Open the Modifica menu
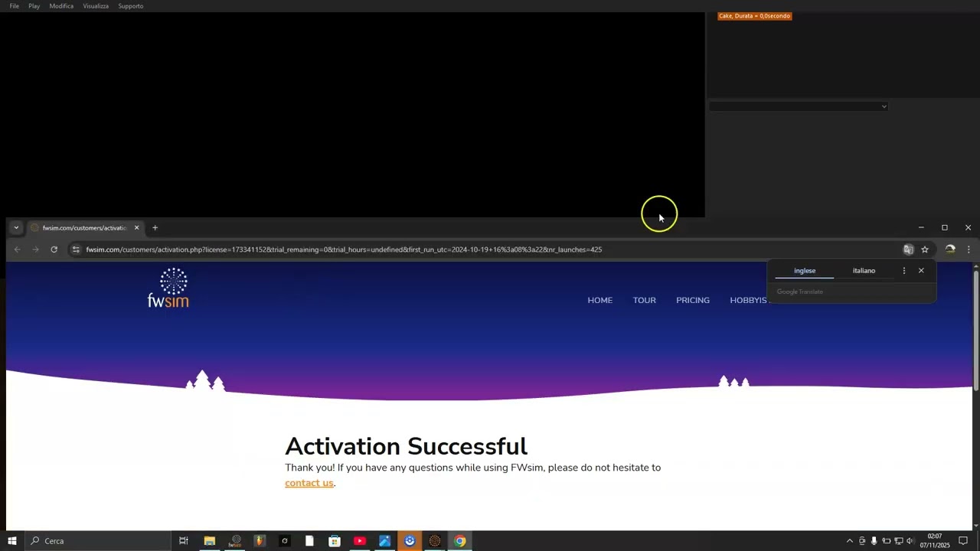This screenshot has height=551, width=980. click(x=61, y=6)
